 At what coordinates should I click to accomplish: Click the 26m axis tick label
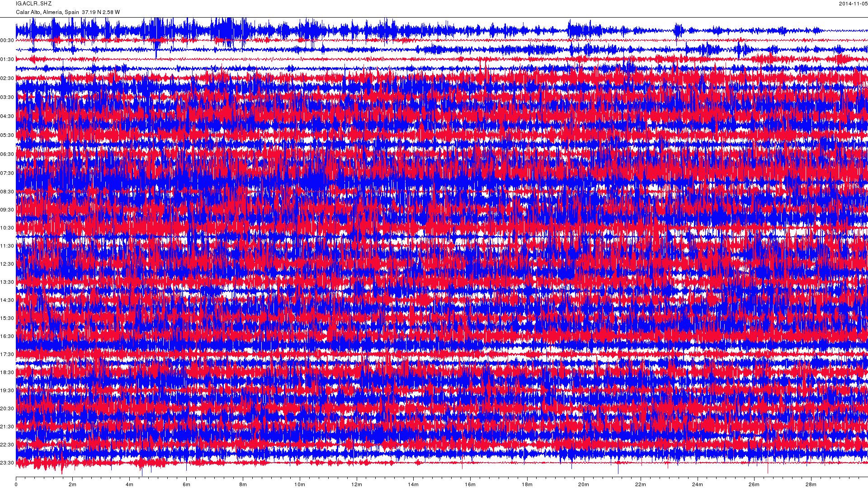pyautogui.click(x=754, y=485)
